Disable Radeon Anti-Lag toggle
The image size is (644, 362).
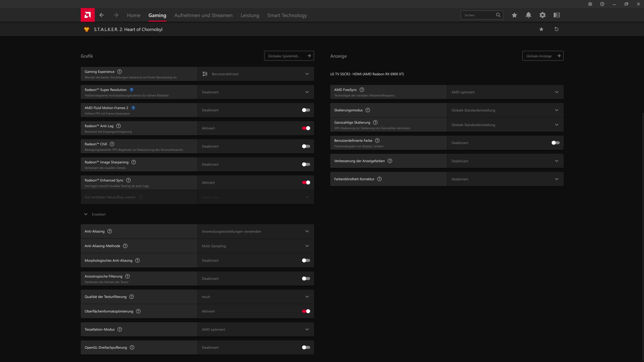(x=306, y=128)
